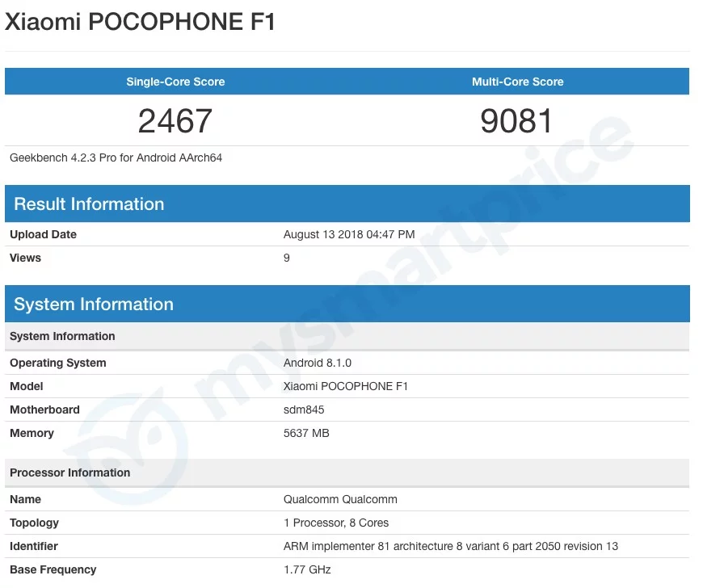Expand the Processor Information section

tap(69, 472)
